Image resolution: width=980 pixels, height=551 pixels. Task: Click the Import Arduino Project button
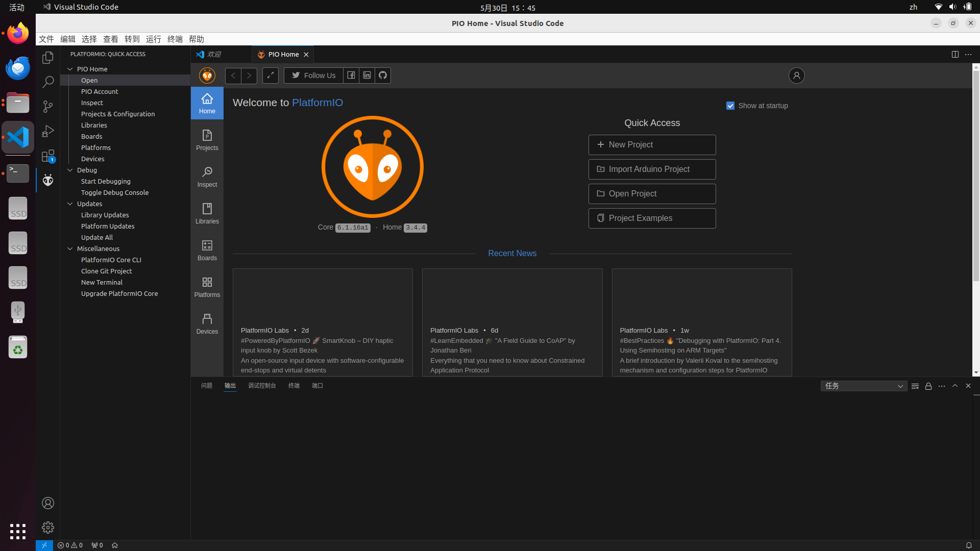click(652, 169)
